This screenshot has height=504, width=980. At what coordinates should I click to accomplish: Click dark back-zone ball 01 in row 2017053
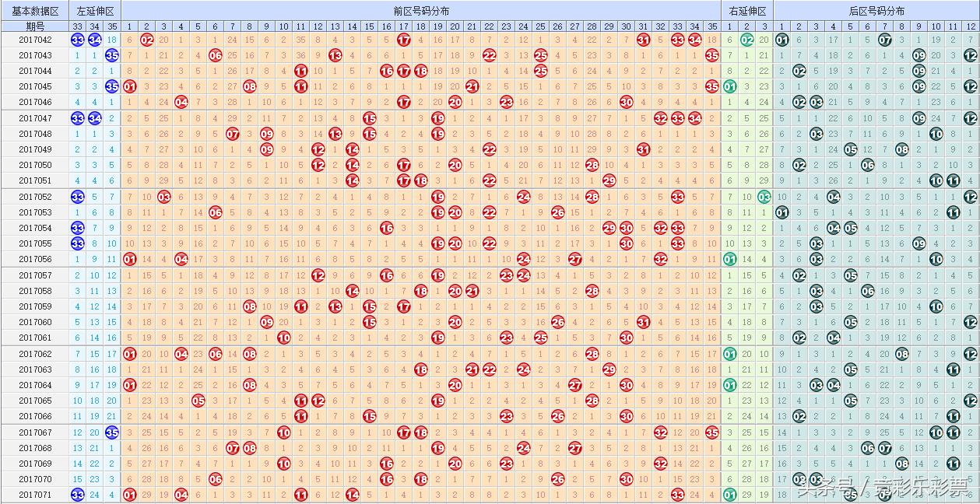click(782, 212)
